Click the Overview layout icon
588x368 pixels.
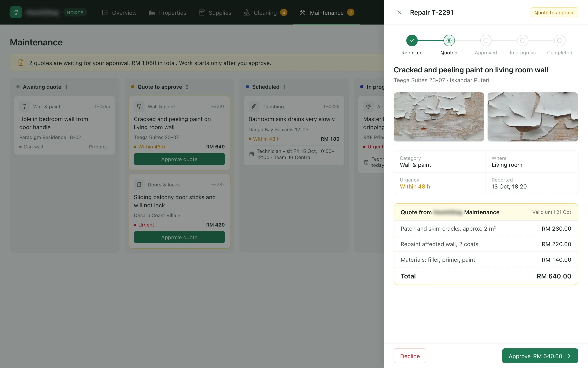coord(105,12)
